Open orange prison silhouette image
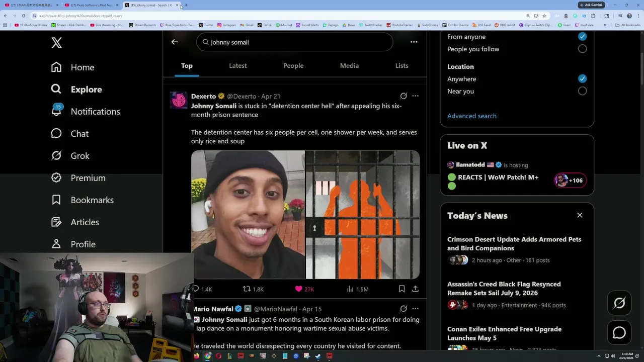This screenshot has height=362, width=644. click(x=363, y=215)
